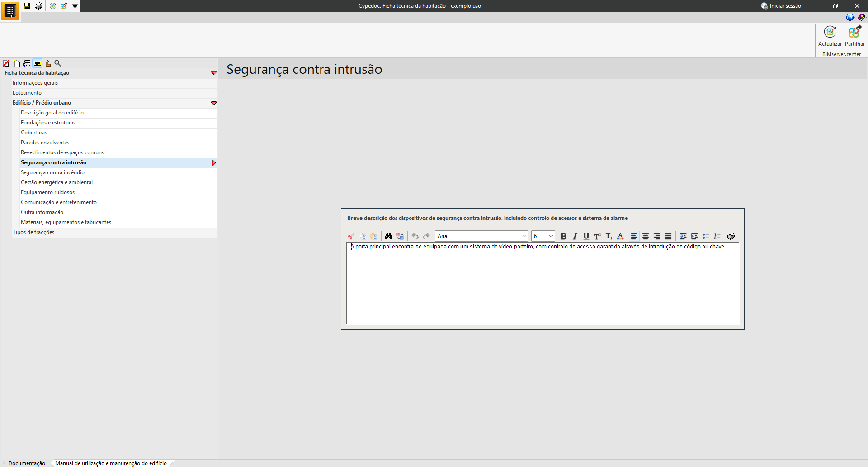Open the globe language selector

(850, 17)
